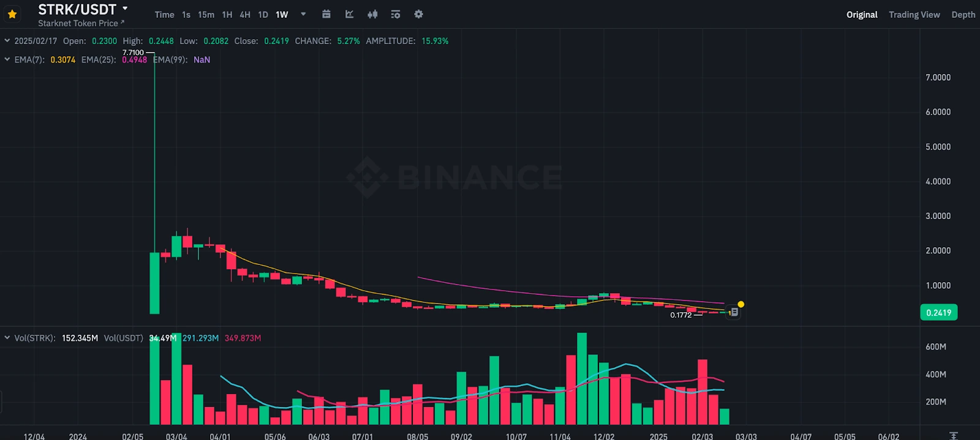Click the Low price 0.2082
980x440 pixels.
point(216,41)
